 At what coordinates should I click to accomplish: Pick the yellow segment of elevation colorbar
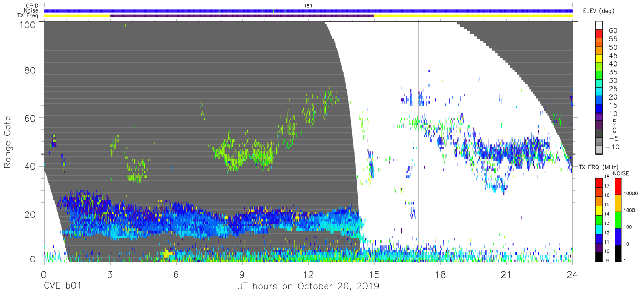(x=600, y=60)
